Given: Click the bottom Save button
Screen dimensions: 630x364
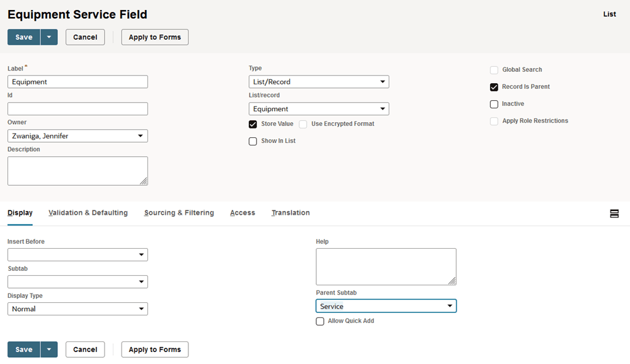Looking at the screenshot, I should click(x=24, y=350).
